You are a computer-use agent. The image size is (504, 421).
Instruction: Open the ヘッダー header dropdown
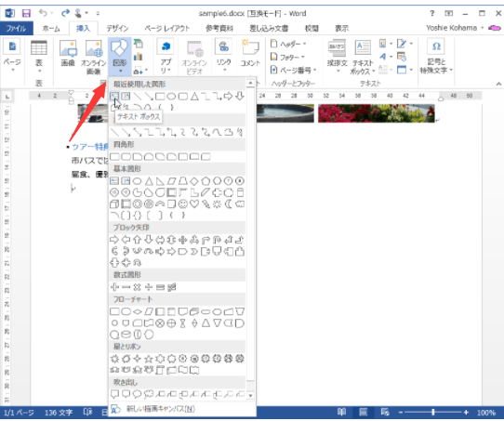pos(288,44)
